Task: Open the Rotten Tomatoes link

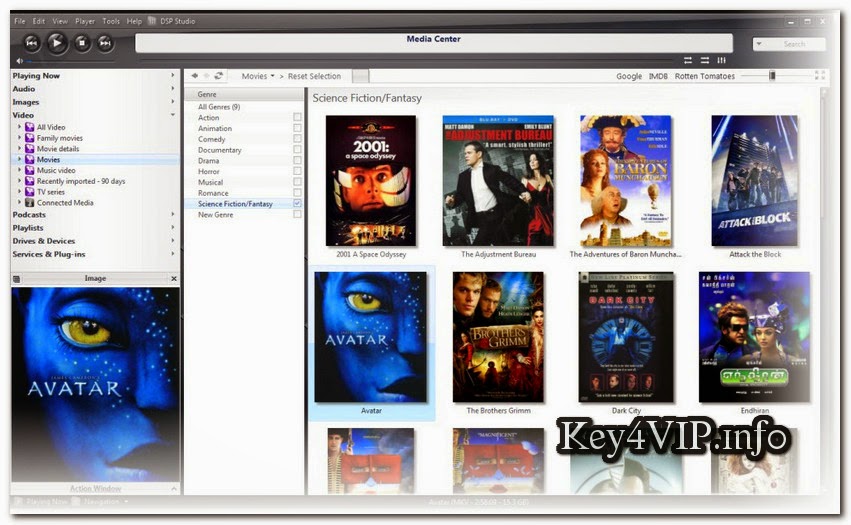Action: (x=704, y=76)
